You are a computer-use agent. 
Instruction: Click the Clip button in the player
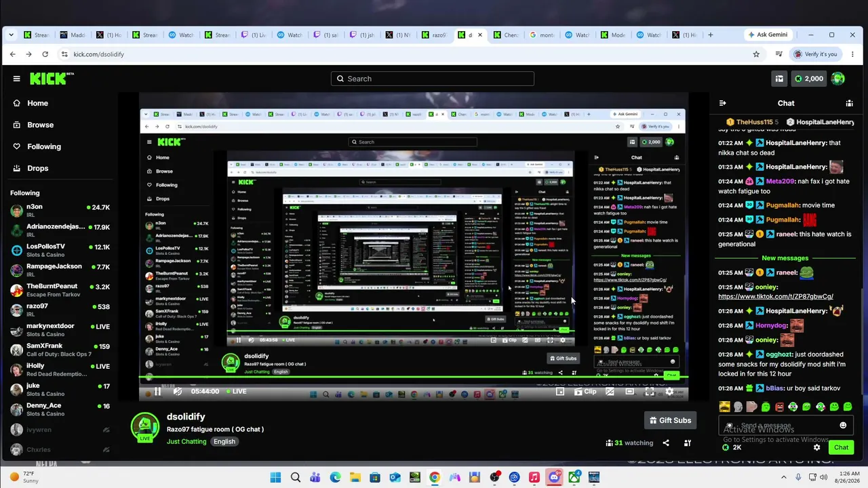(x=585, y=391)
